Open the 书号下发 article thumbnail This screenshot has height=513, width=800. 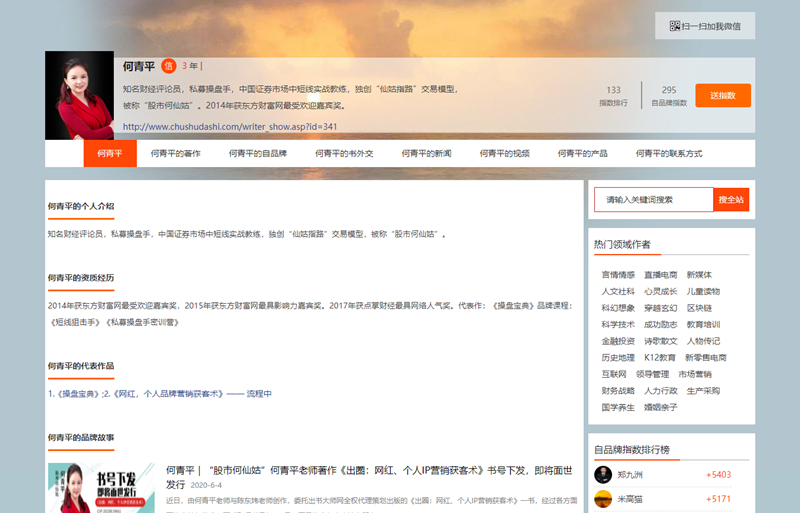click(x=101, y=488)
